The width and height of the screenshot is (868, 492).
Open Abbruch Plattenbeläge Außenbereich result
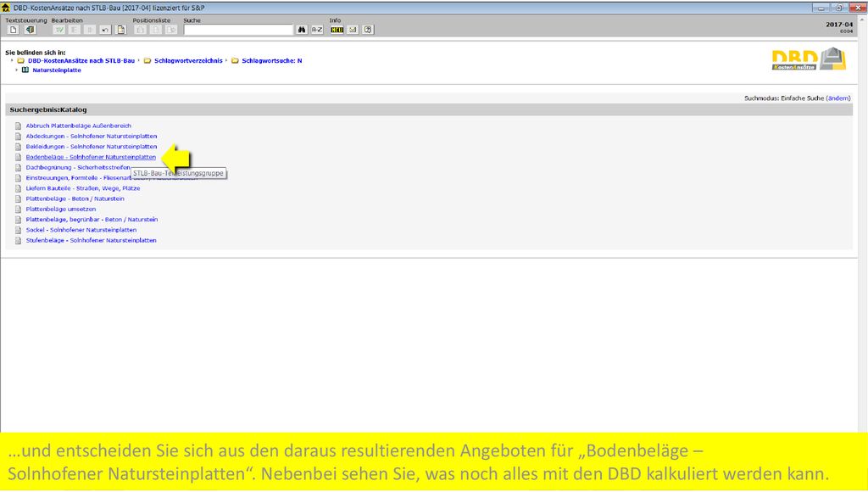[79, 126]
